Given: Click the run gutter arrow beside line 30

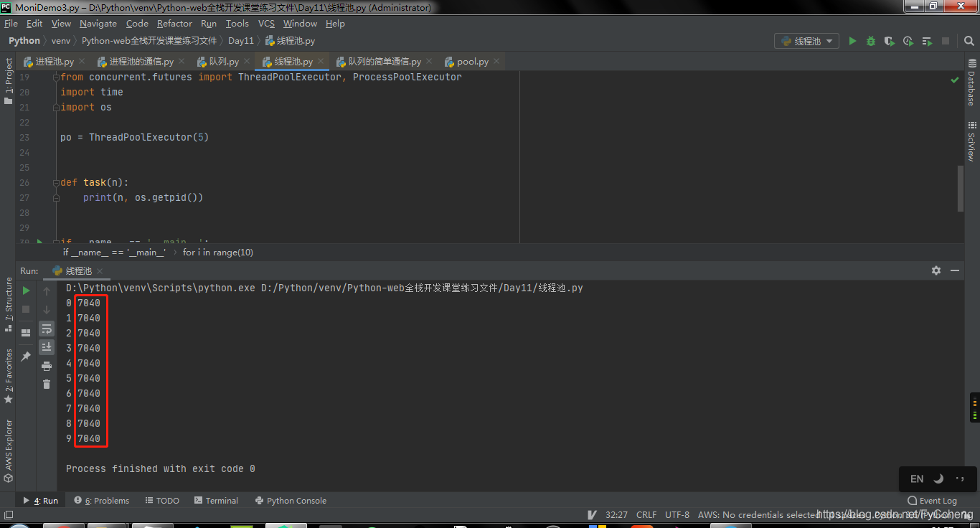Looking at the screenshot, I should (39, 242).
